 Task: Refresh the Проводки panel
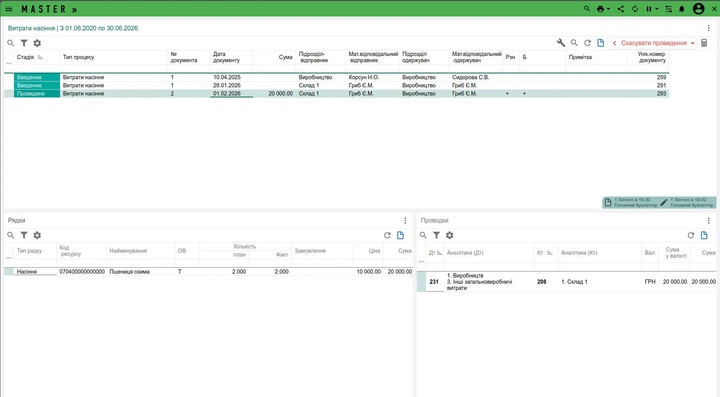(691, 235)
